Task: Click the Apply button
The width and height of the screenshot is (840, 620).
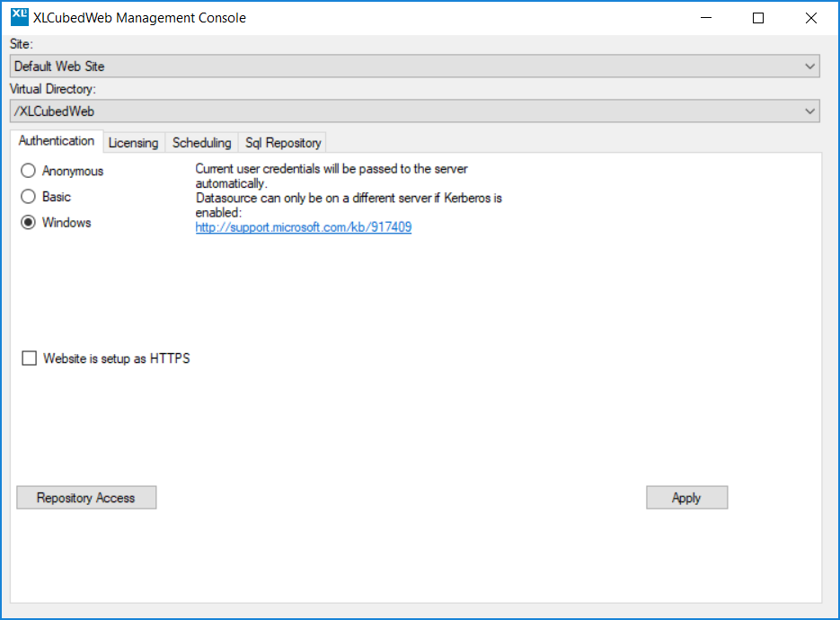Action: tap(686, 498)
